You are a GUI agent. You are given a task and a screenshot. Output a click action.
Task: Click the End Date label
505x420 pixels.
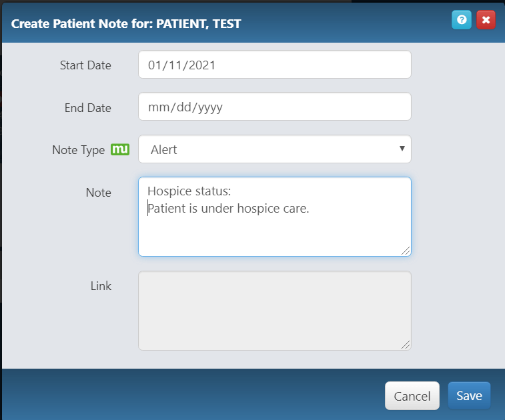pyautogui.click(x=88, y=108)
